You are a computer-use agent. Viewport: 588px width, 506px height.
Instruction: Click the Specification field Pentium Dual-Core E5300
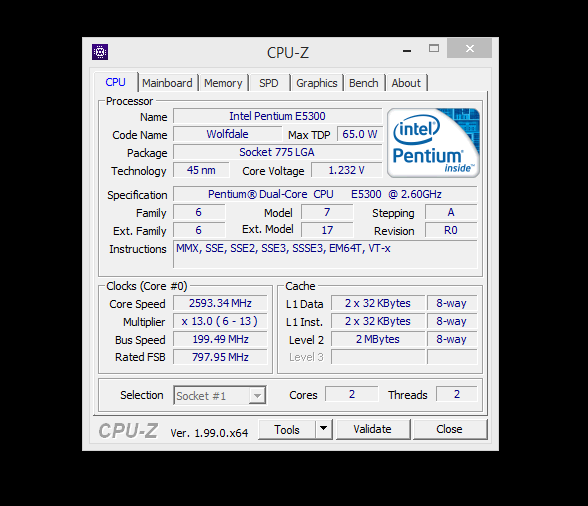click(x=325, y=194)
